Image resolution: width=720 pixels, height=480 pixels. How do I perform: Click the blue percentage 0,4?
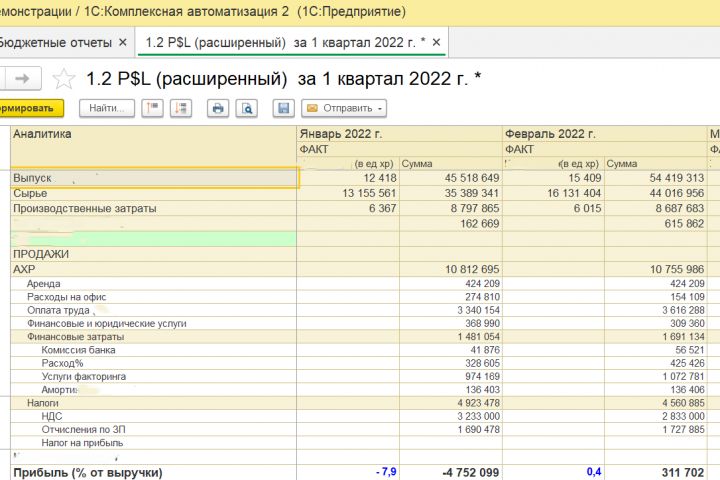594,472
